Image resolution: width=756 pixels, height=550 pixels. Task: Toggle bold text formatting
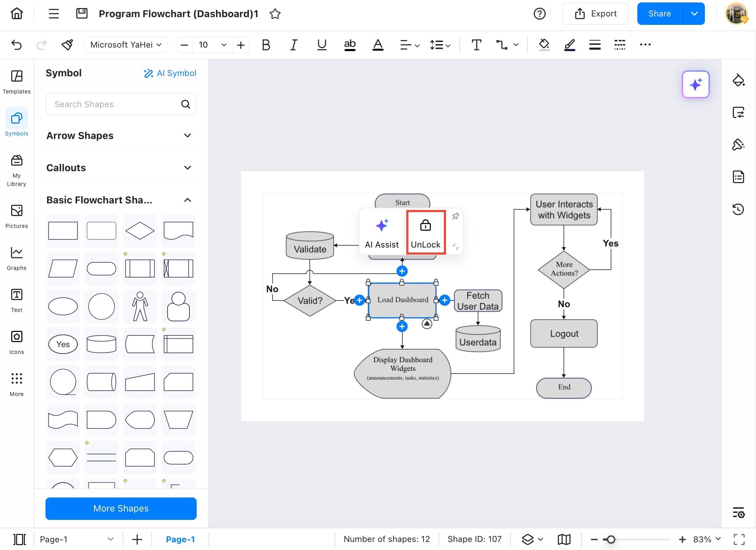point(266,45)
